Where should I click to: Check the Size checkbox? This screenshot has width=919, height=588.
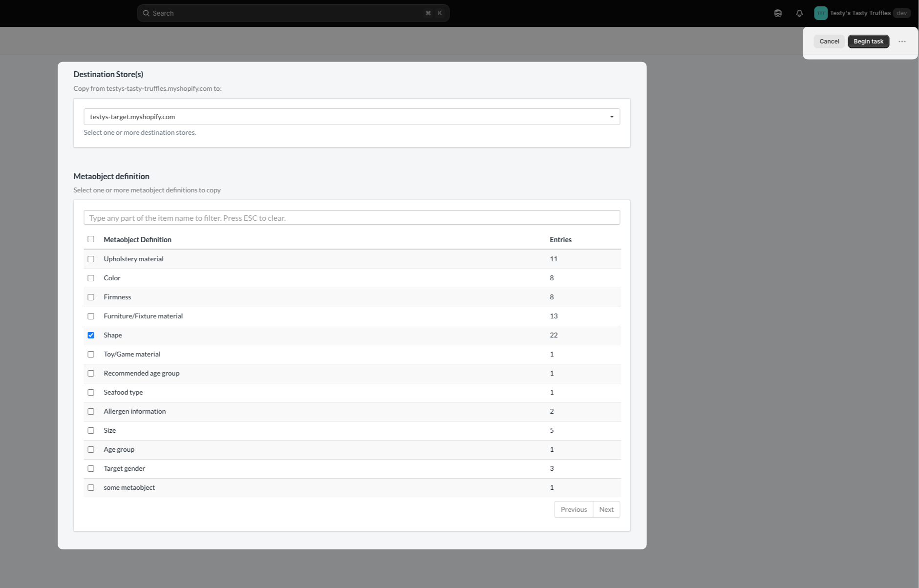click(91, 430)
